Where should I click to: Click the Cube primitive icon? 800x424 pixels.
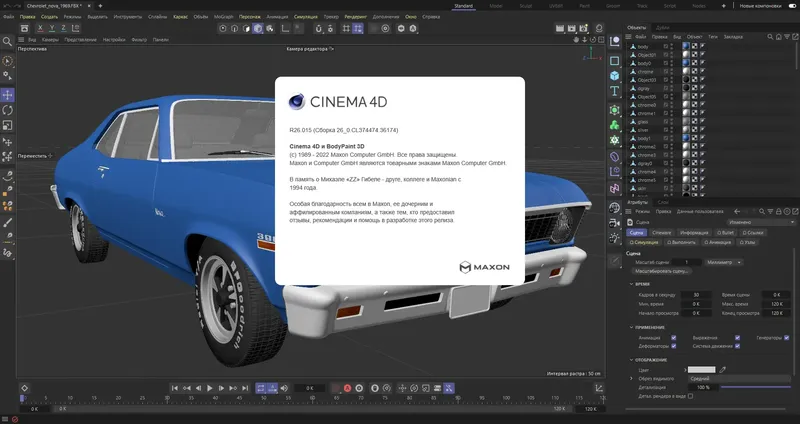pos(614,75)
